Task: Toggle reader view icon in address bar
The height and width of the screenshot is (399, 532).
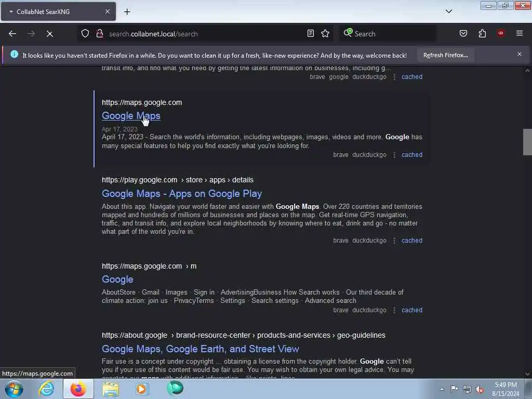Action: [x=311, y=33]
